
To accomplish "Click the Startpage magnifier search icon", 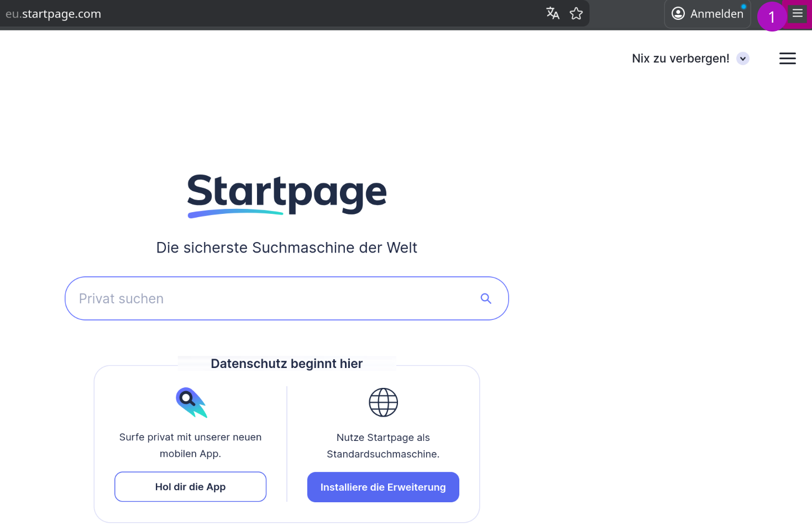I will coord(486,298).
